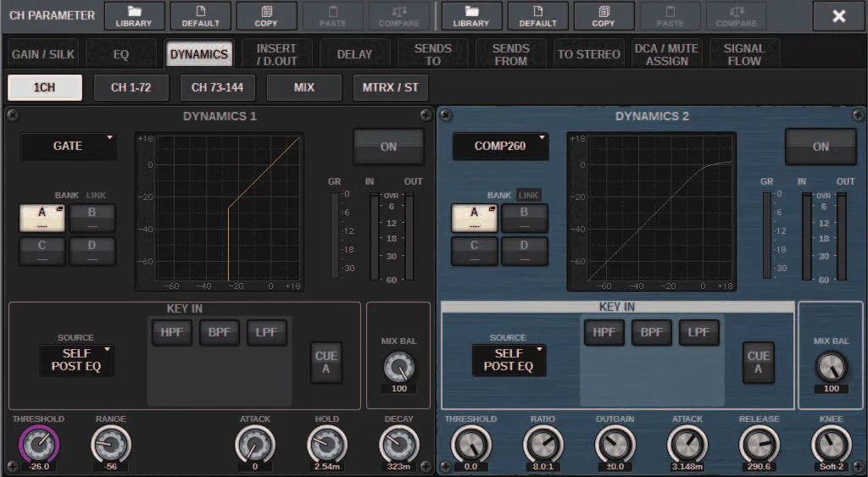Open the Dynamics 1 LIBRARY button
Screen dimensions: 868x477
[134, 15]
